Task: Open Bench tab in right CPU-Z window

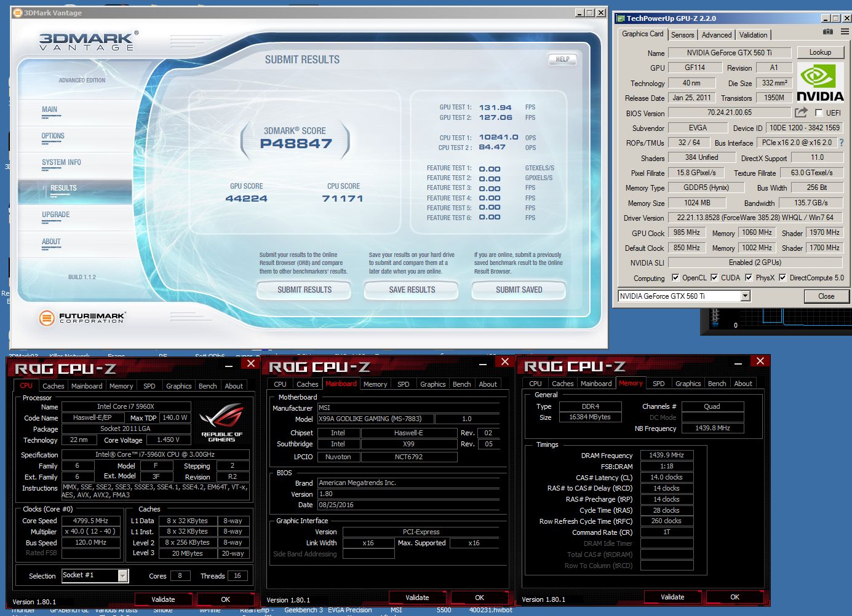Action: pos(717,384)
